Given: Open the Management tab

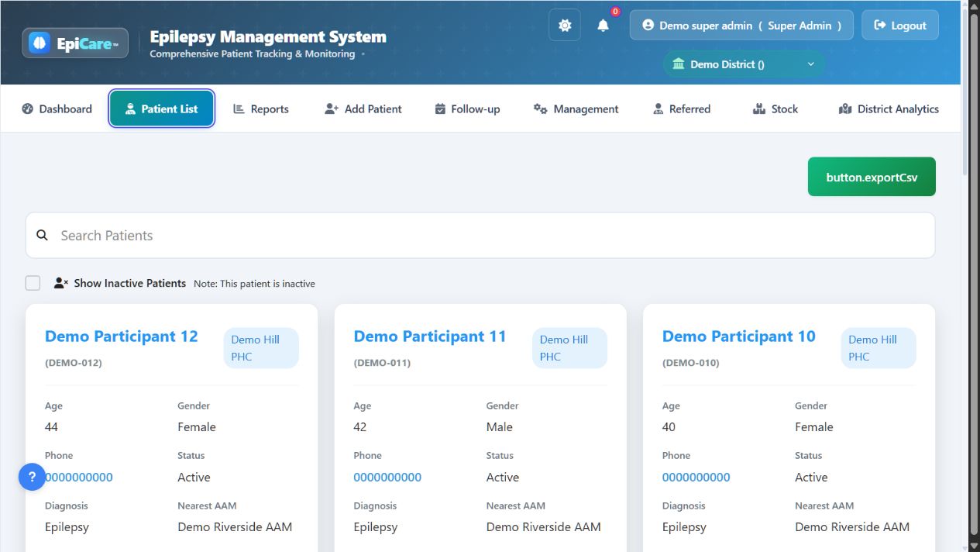Looking at the screenshot, I should coord(576,109).
